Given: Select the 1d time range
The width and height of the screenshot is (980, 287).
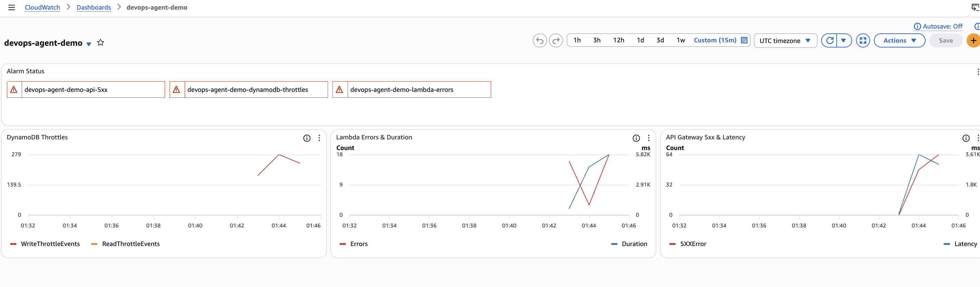Looking at the screenshot, I should (x=640, y=40).
